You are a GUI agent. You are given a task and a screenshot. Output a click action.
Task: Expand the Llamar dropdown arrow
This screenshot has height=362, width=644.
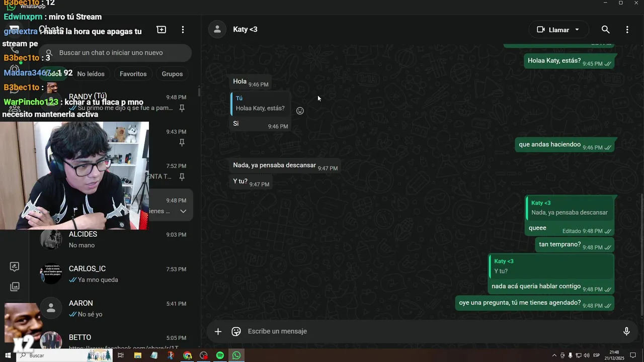(x=577, y=30)
